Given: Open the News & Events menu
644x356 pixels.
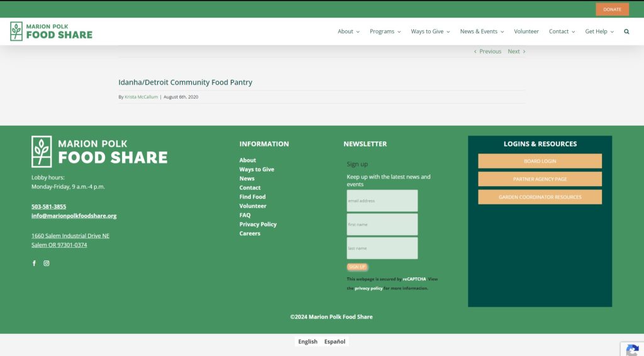Looking at the screenshot, I should 481,31.
